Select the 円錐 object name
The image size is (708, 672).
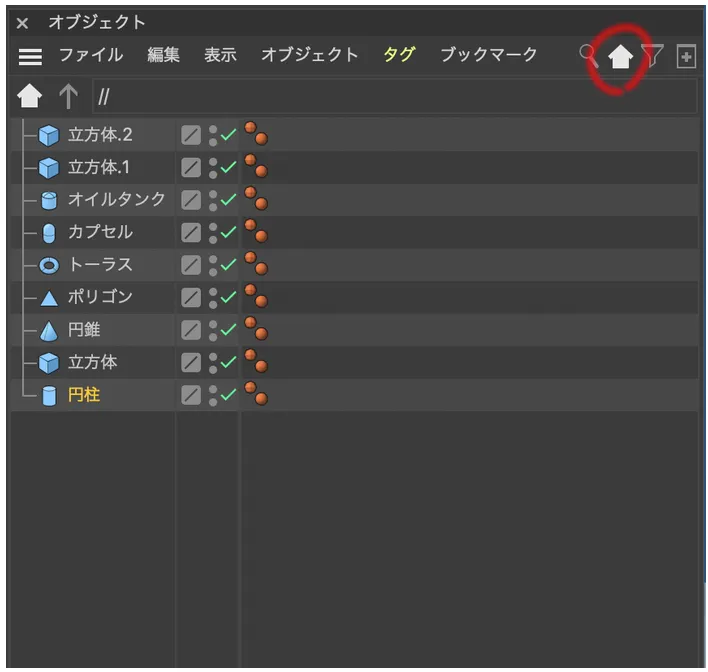[x=84, y=330]
